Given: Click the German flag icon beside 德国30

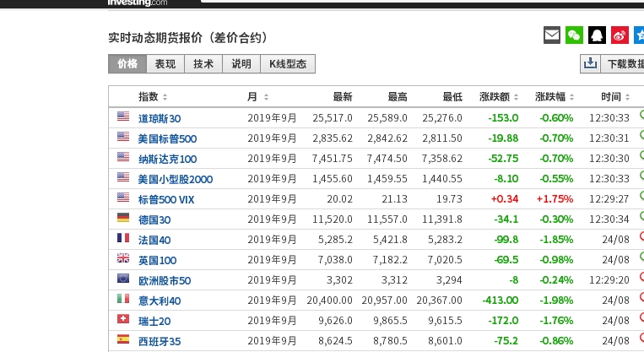Looking at the screenshot, I should click(x=123, y=219).
